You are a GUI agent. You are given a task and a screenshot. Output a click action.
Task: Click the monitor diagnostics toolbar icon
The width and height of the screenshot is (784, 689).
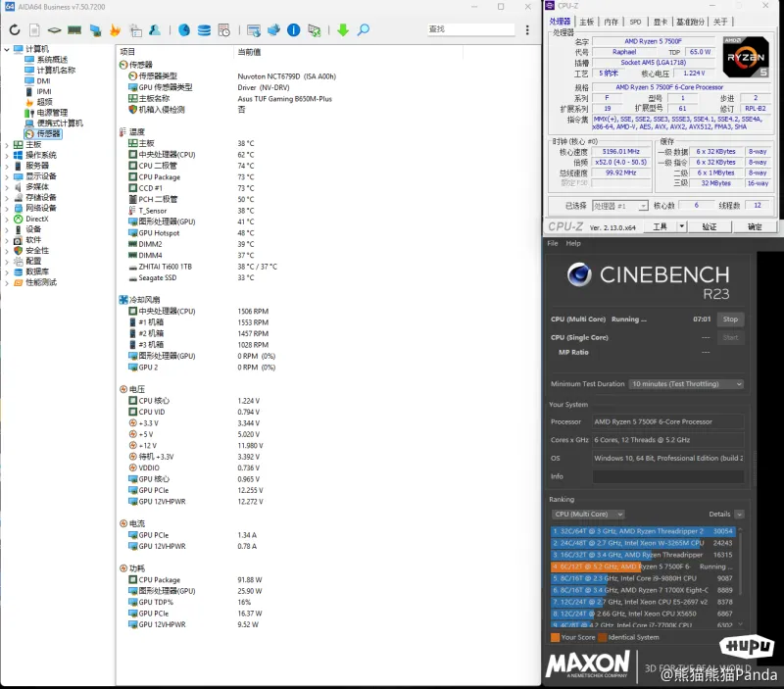(x=95, y=30)
